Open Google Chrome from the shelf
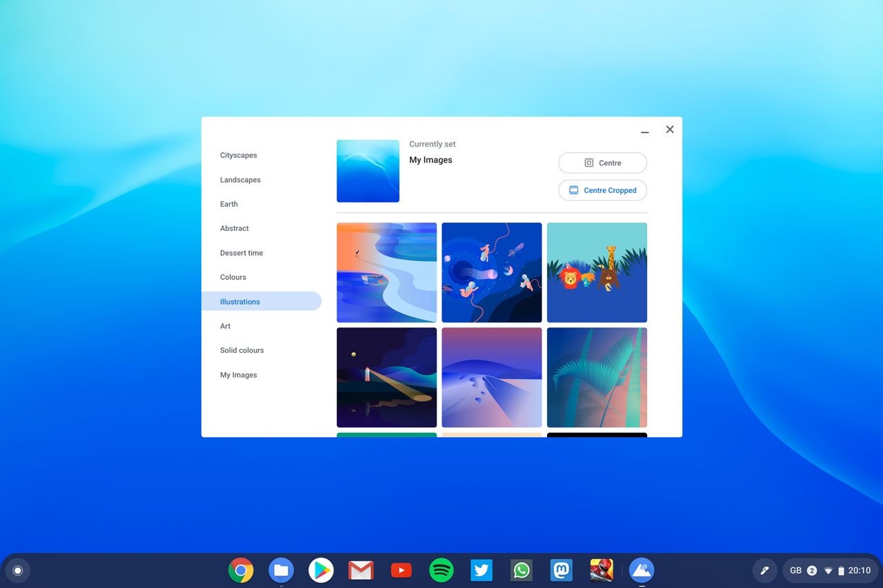The height and width of the screenshot is (588, 883). click(x=241, y=570)
